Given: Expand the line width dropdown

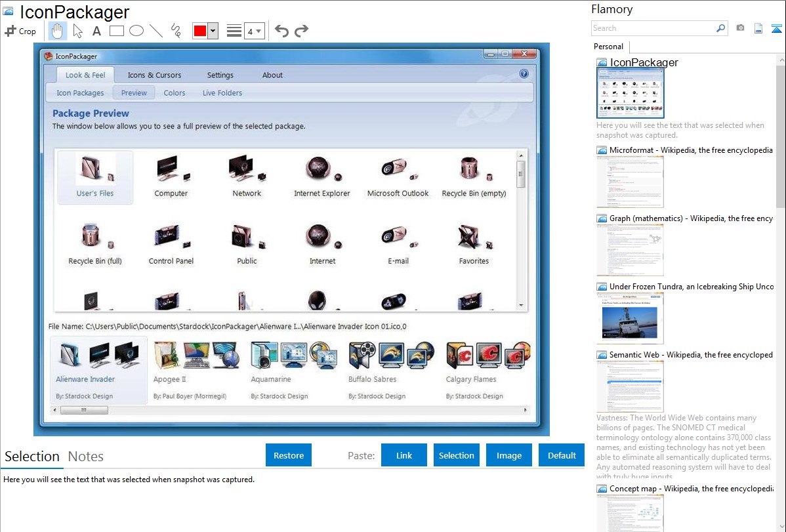Looking at the screenshot, I should tap(254, 31).
